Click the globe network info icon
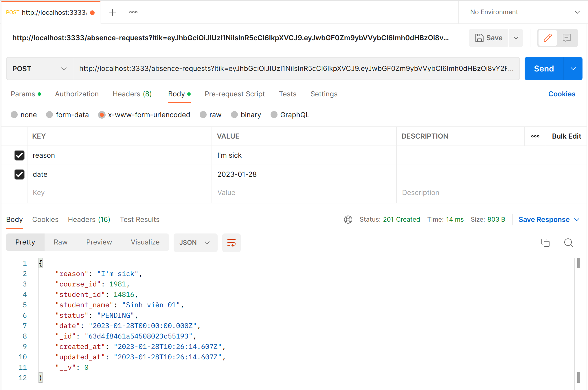The height and width of the screenshot is (390, 588). click(x=348, y=219)
